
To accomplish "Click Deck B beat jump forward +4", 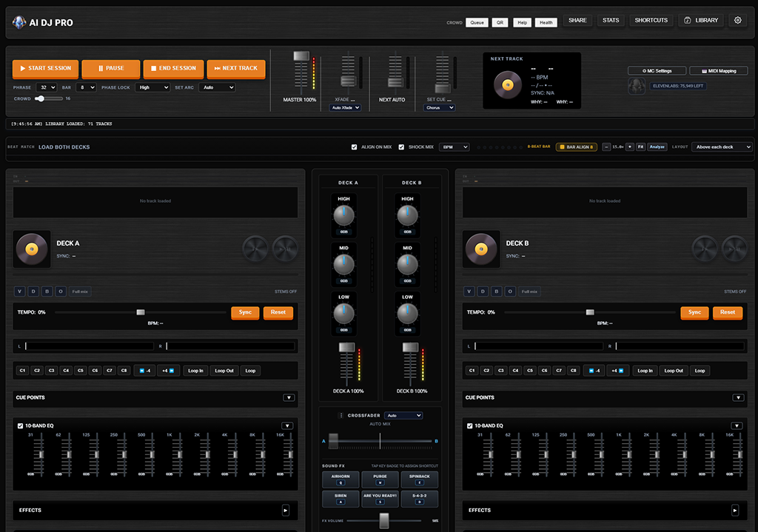I will (618, 371).
